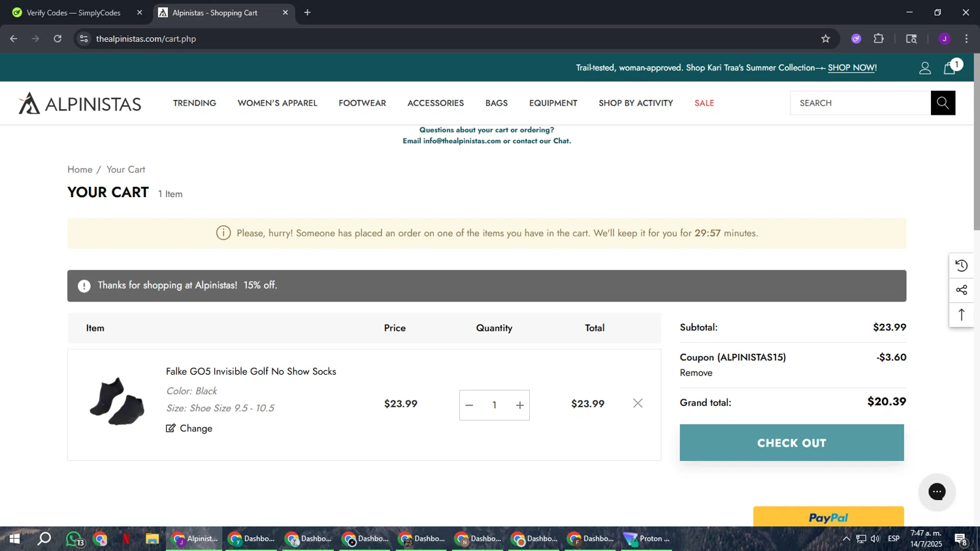
Task: Click the socks product thumbnail
Action: (117, 401)
